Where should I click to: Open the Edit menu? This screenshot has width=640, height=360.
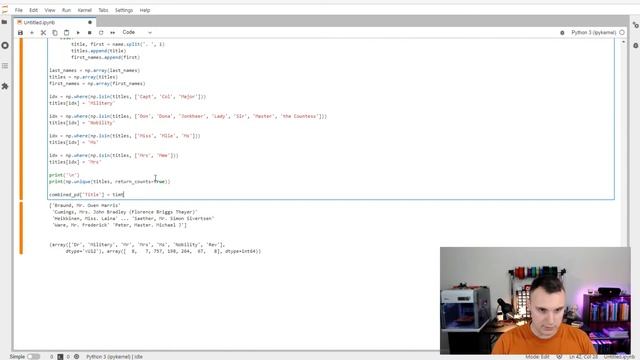pos(33,10)
